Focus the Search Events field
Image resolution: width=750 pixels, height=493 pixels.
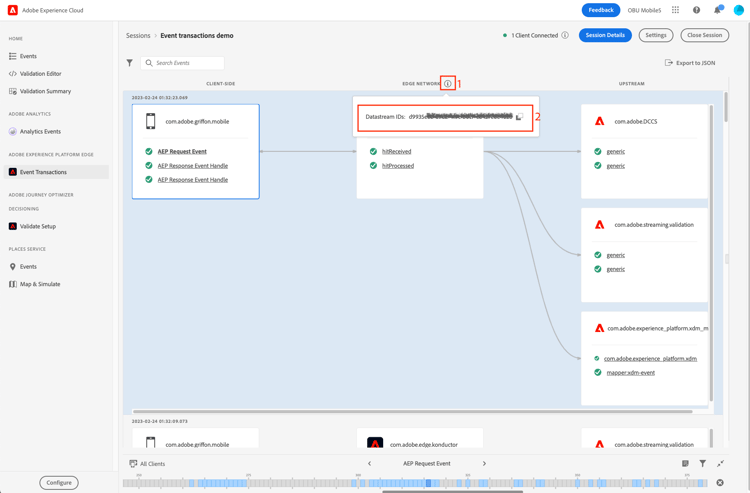(182, 63)
